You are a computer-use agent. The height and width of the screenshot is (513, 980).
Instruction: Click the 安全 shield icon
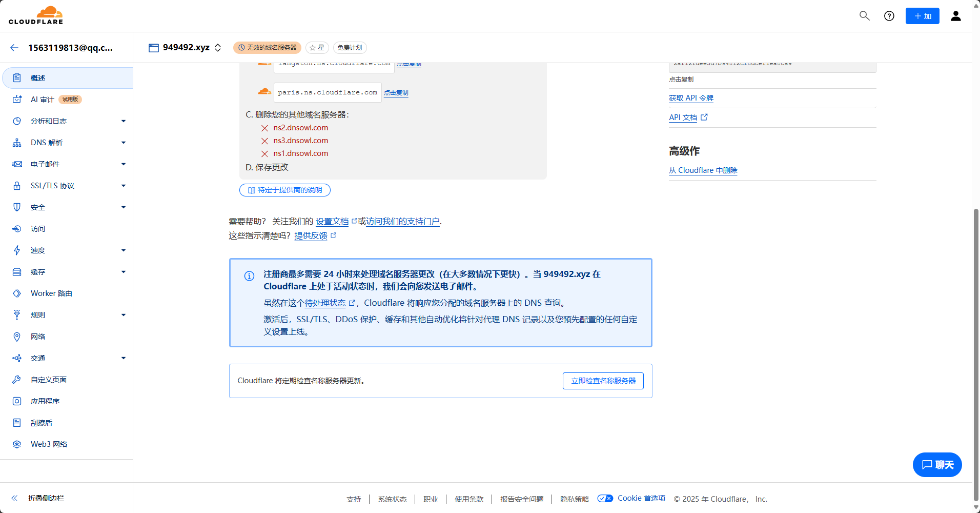pos(17,207)
